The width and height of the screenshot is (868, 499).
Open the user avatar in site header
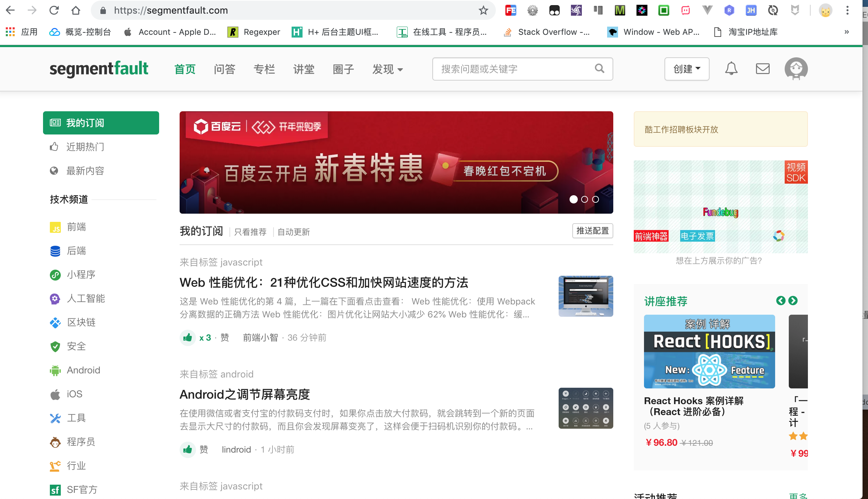(x=796, y=69)
